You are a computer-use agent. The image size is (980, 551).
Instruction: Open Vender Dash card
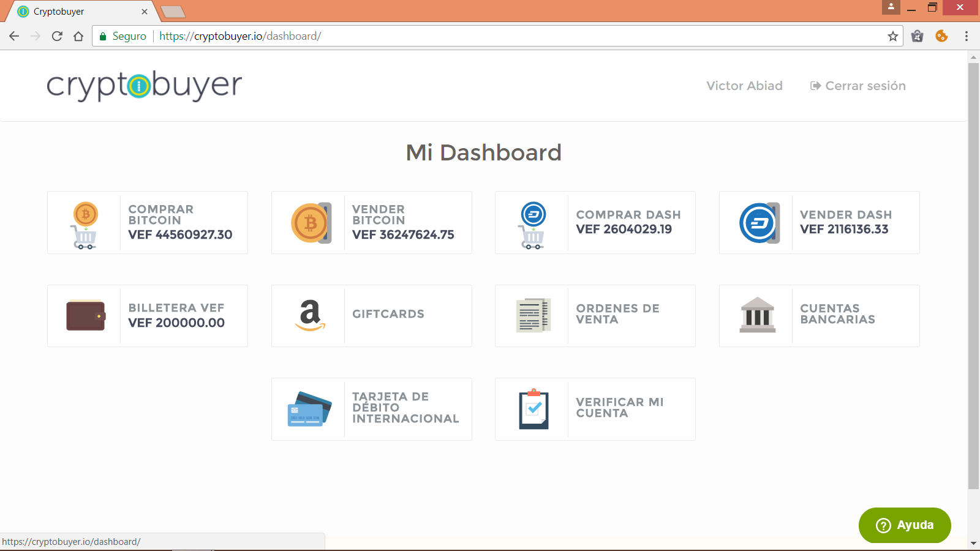[820, 223]
